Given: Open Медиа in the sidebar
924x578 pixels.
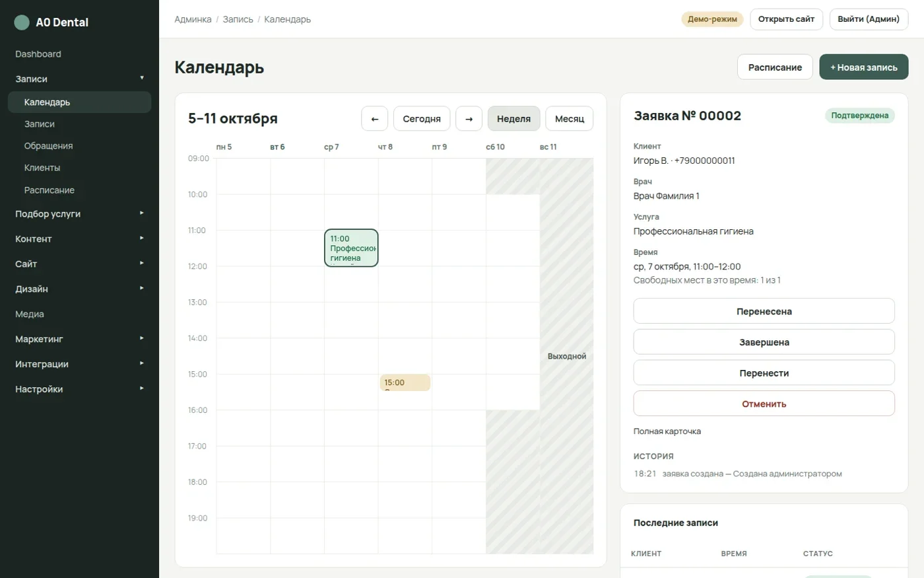Looking at the screenshot, I should coord(79,314).
